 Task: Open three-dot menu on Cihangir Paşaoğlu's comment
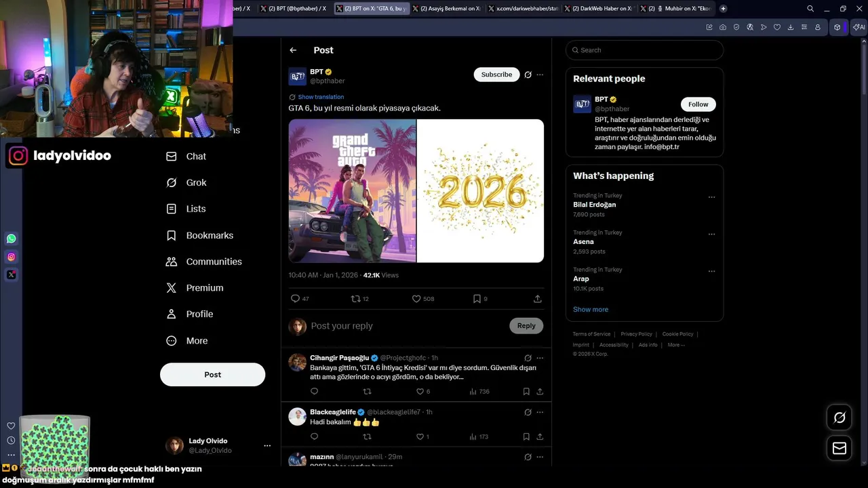point(540,358)
